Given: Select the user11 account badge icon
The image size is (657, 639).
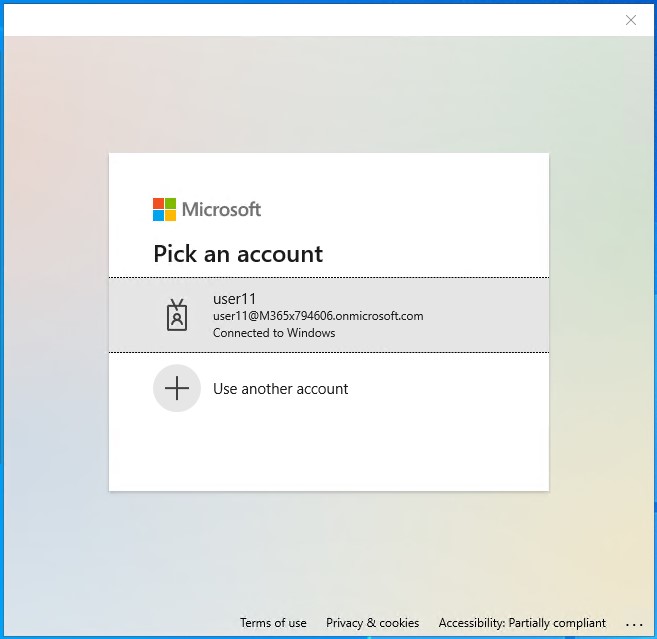Looking at the screenshot, I should [x=177, y=315].
